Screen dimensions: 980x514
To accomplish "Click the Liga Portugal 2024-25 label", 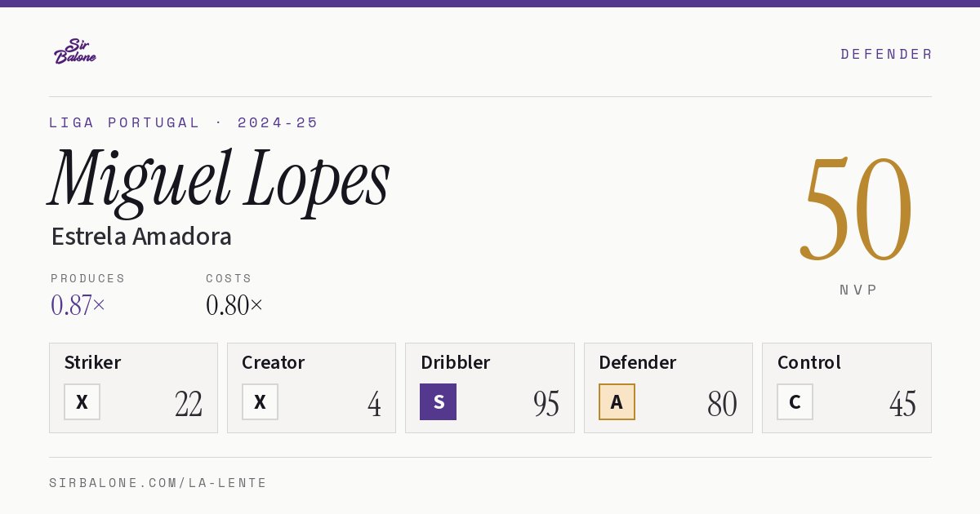I will [x=184, y=122].
